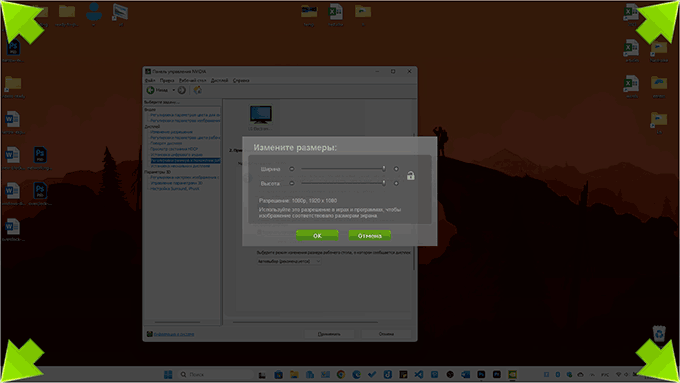The image size is (680, 383).
Task: Select Просмотр состояния HDCP tree item
Action: (x=174, y=149)
